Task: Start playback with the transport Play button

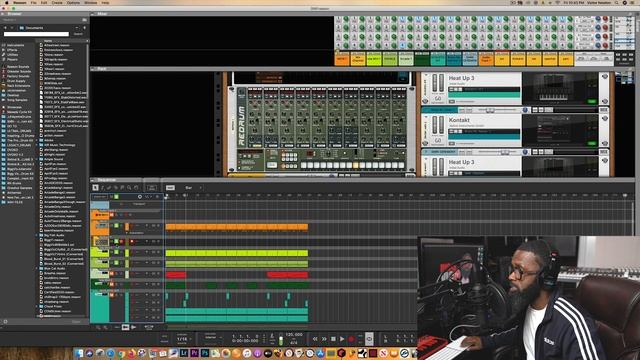Action: coord(342,339)
